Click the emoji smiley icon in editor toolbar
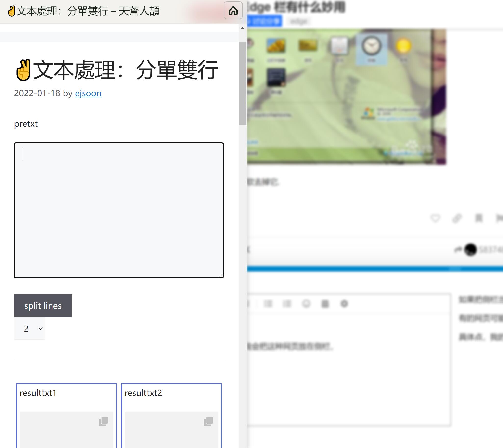The image size is (503, 448). (306, 304)
